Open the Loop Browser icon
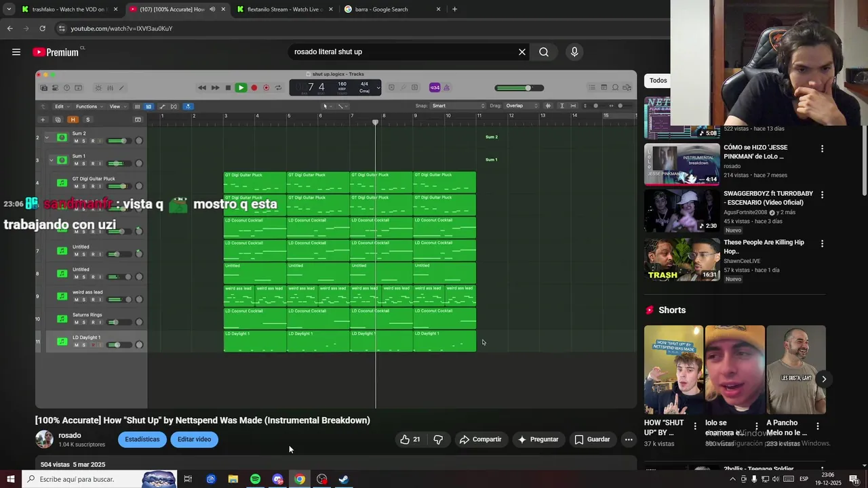Viewport: 868px width, 488px height. (615, 87)
